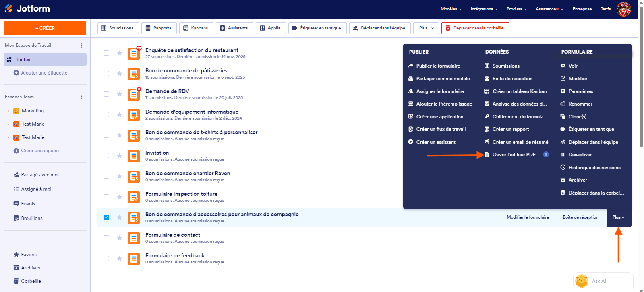
Task: Star the Formulaire de feedback form
Action: coord(119,259)
